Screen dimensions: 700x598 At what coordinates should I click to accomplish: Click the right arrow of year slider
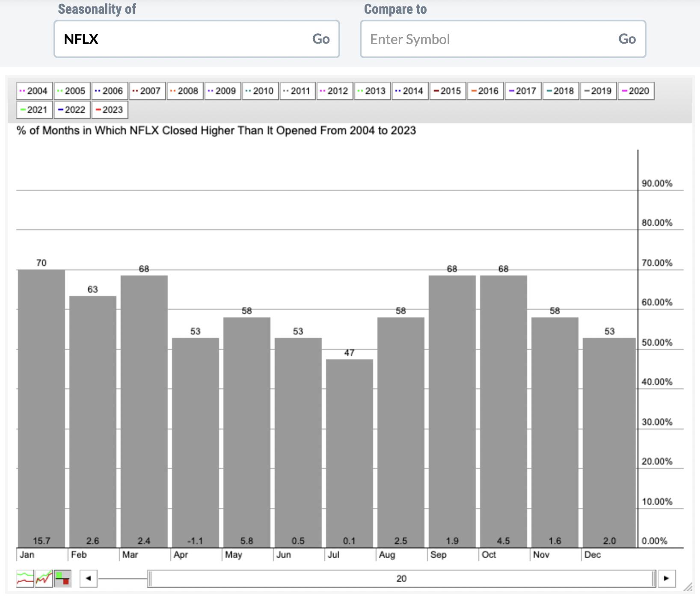coord(666,579)
